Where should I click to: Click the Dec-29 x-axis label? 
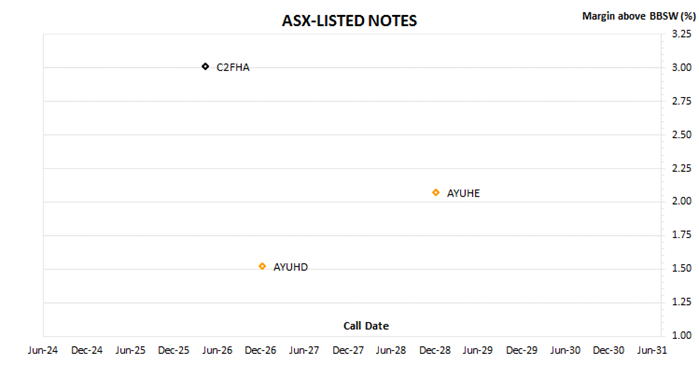pyautogui.click(x=522, y=351)
